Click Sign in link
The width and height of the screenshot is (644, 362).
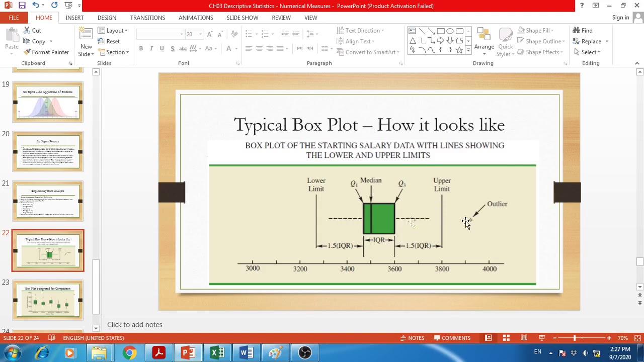tap(620, 18)
